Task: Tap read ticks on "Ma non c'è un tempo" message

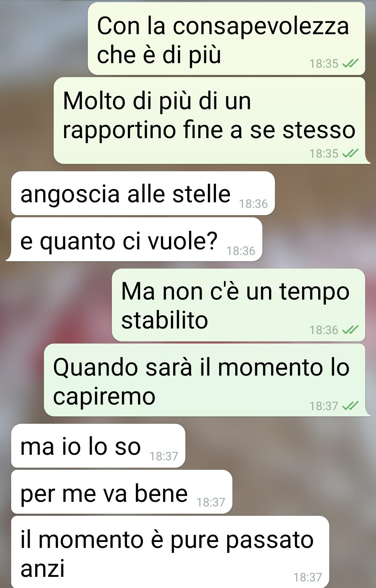Action: click(350, 330)
